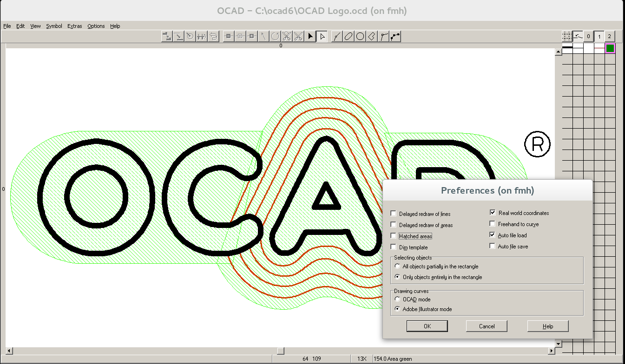Uncheck Real world coordinates

(x=493, y=213)
